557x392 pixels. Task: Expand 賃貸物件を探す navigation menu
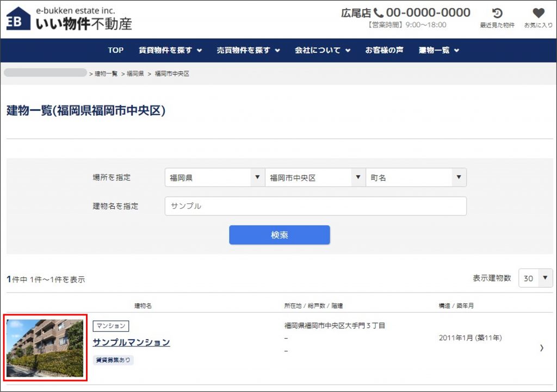click(x=170, y=50)
